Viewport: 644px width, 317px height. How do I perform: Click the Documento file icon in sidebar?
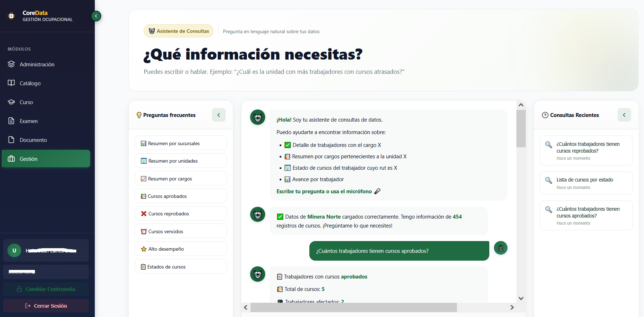[x=11, y=140]
